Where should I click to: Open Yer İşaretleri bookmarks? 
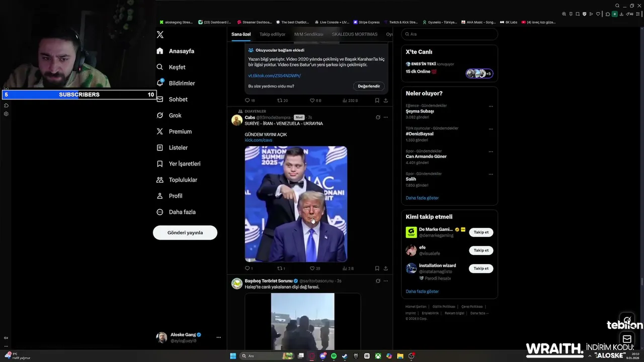179,163
